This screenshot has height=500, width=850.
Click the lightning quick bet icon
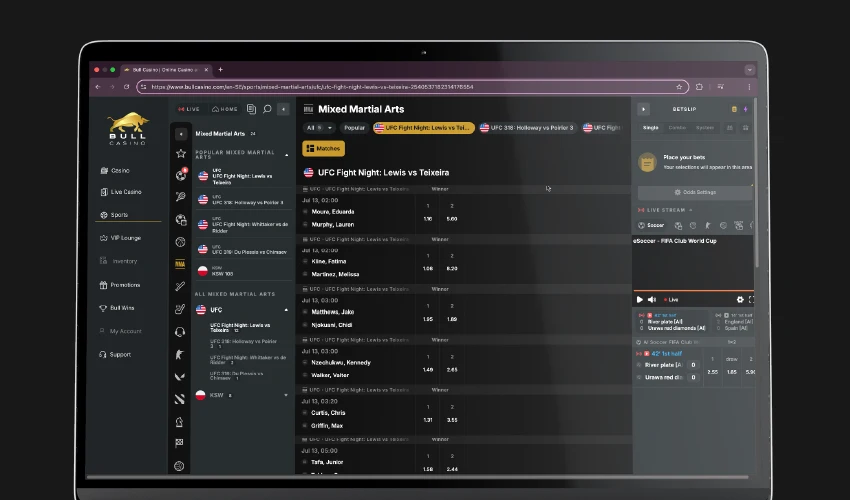click(745, 109)
